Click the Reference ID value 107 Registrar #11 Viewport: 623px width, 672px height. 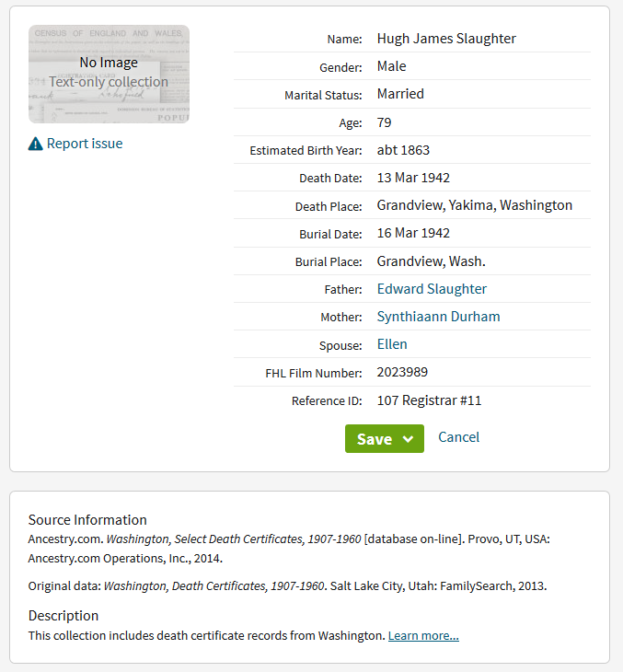click(429, 400)
